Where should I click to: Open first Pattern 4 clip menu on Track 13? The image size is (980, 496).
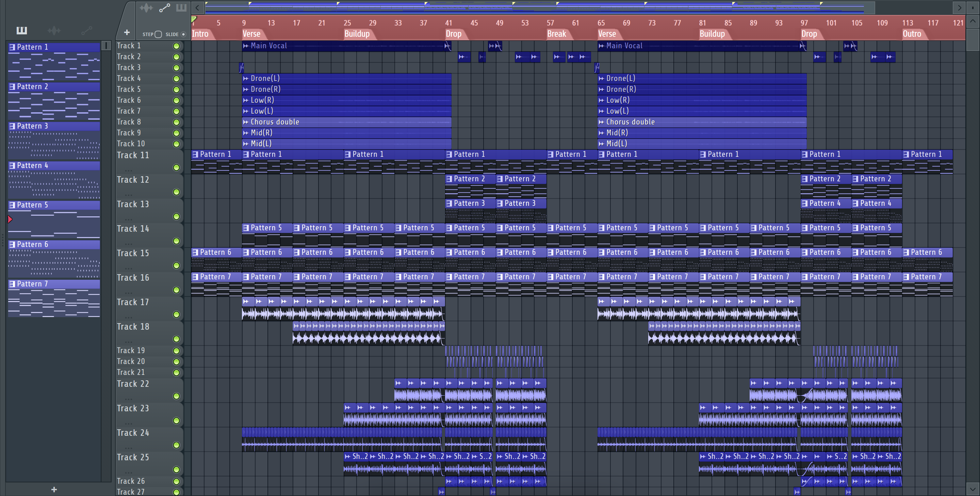coord(804,203)
